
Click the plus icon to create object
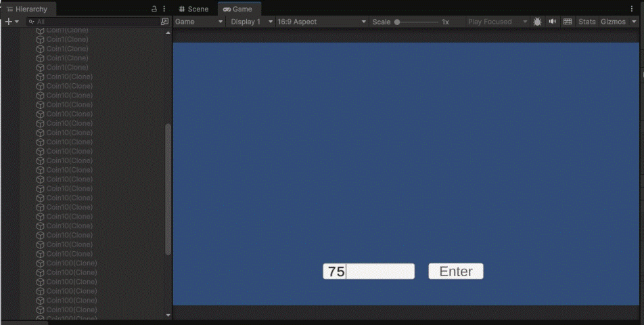(9, 22)
